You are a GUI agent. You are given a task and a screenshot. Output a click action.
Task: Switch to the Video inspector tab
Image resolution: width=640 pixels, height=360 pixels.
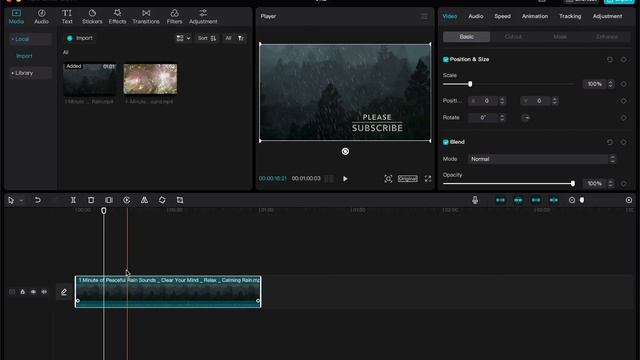tap(450, 16)
